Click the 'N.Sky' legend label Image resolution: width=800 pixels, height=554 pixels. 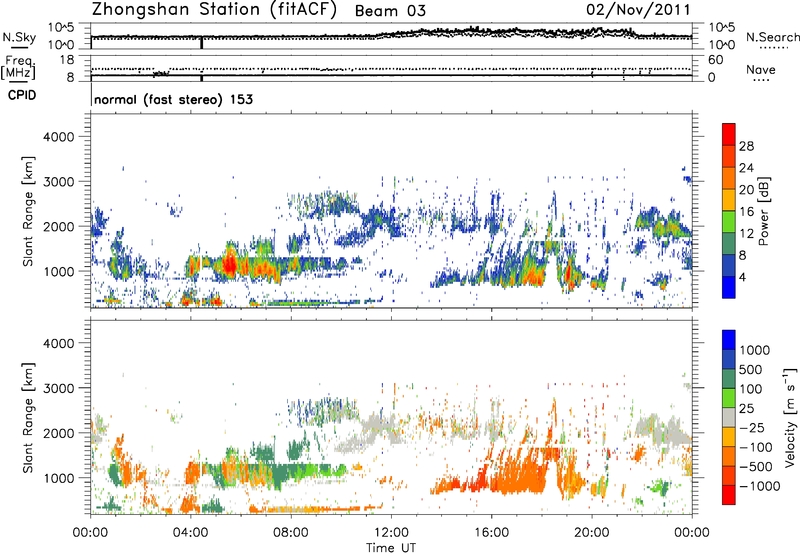(x=19, y=37)
